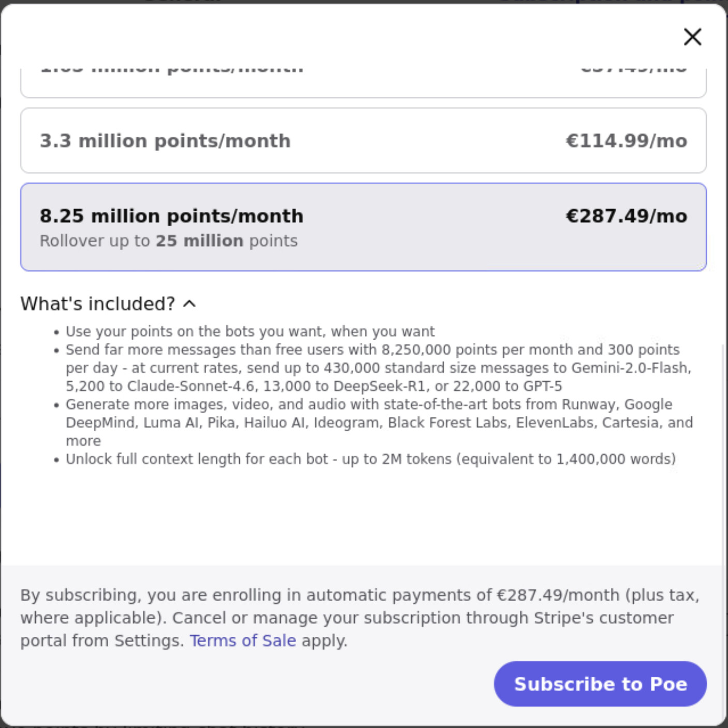Click the 'Use your points on the bots' bullet
The image size is (728, 728).
250,331
